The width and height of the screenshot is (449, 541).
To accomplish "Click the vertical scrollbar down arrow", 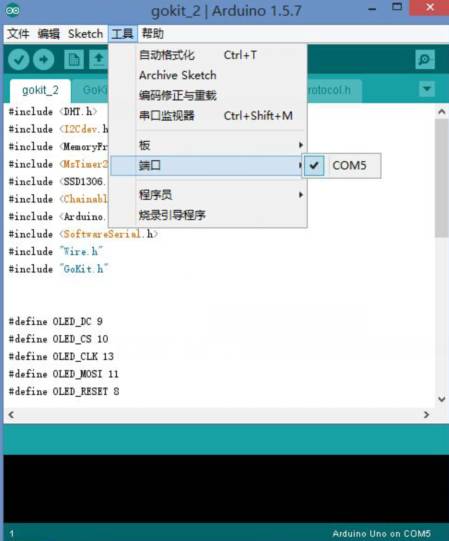I will point(442,399).
